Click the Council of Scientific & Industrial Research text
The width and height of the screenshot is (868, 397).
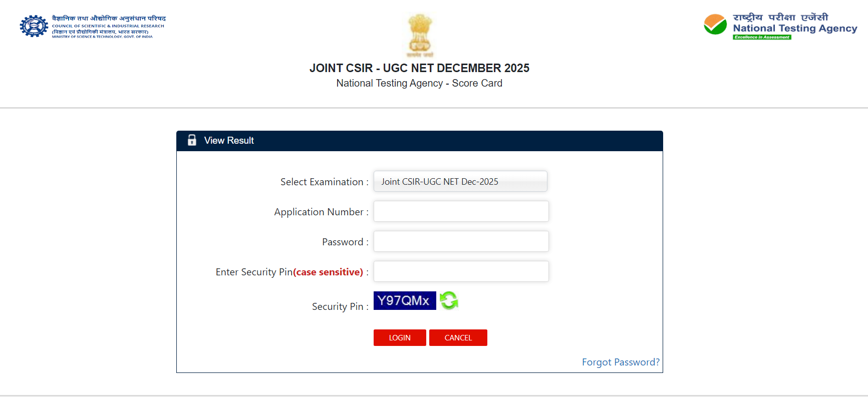click(108, 26)
